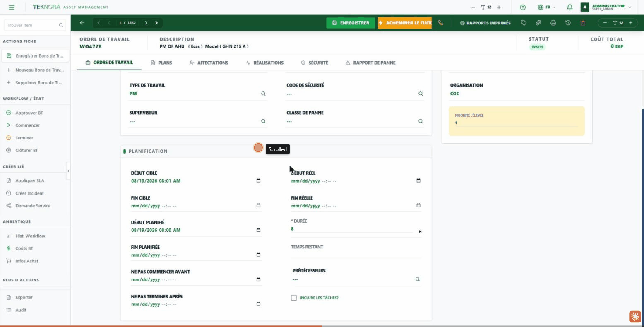
Task: Open the tag icon in toolbar
Action: (x=524, y=23)
